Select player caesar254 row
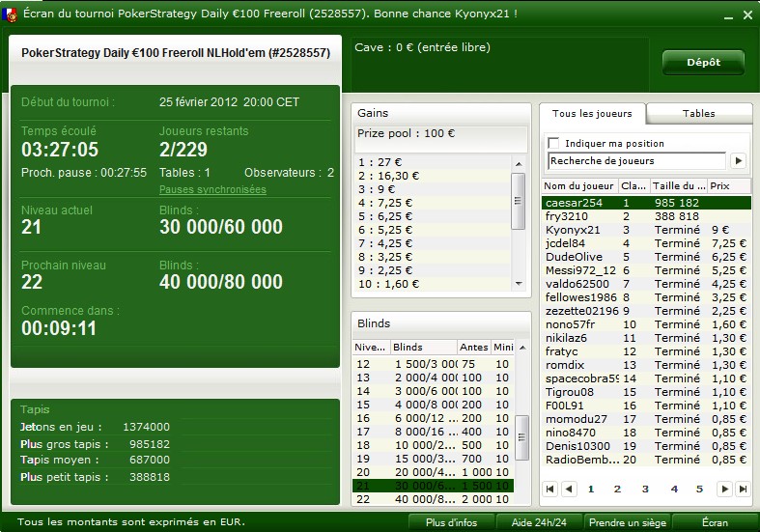The height and width of the screenshot is (532, 760). (646, 203)
